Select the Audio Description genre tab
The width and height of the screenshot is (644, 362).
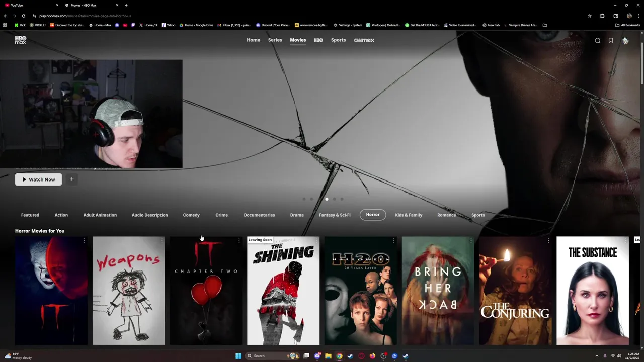point(150,215)
